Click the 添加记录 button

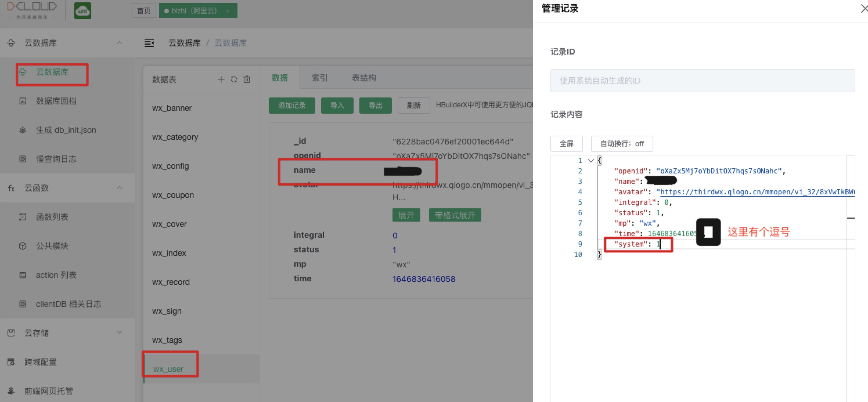click(x=292, y=105)
